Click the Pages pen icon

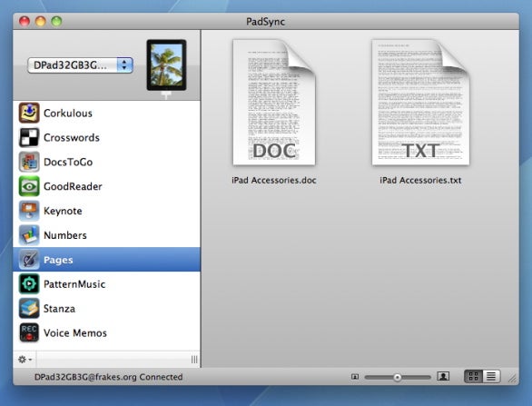click(x=29, y=260)
